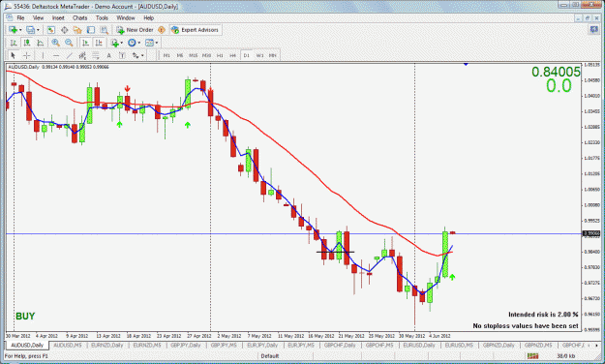Switch timeframe to M1

point(166,55)
